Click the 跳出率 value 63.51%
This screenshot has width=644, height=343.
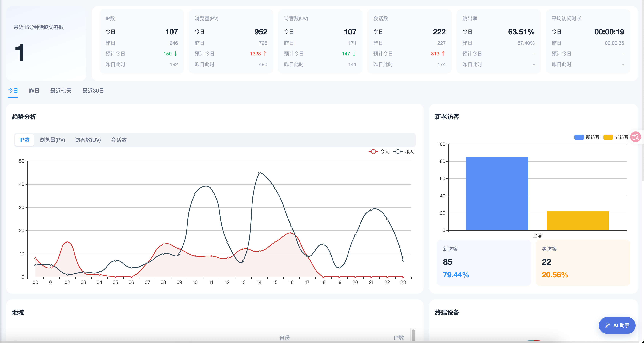(x=521, y=32)
